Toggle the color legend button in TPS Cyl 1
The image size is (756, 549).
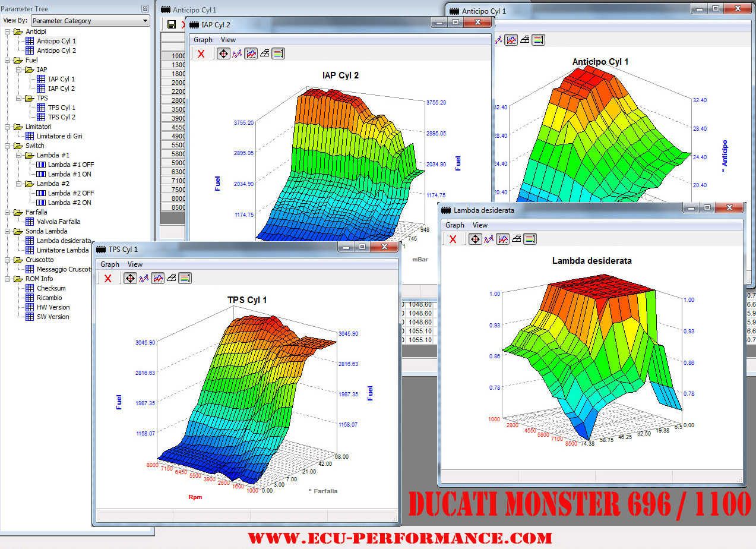185,278
